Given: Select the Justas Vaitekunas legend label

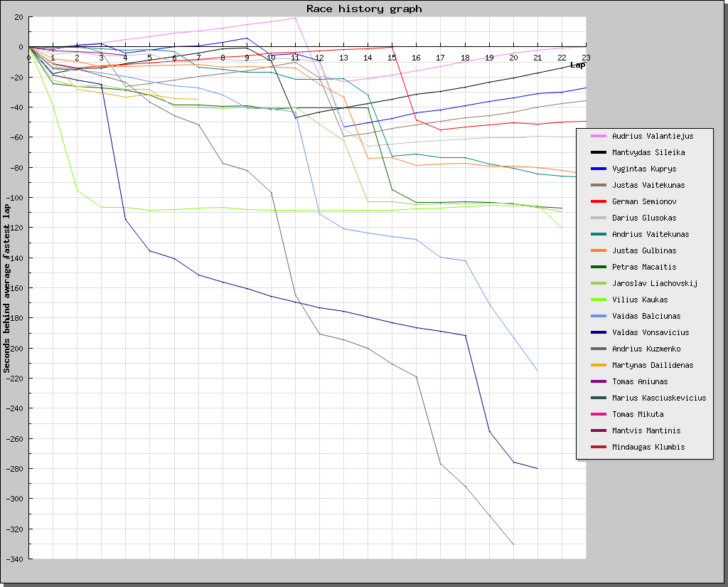Looking at the screenshot, I should pos(648,185).
